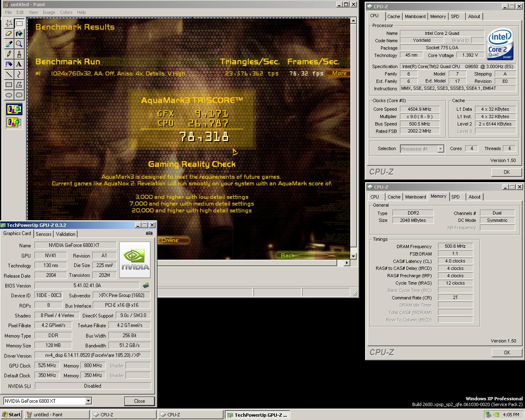Choose the straight Line tool in Paint
The width and height of the screenshot is (525, 420).
click(x=9, y=75)
